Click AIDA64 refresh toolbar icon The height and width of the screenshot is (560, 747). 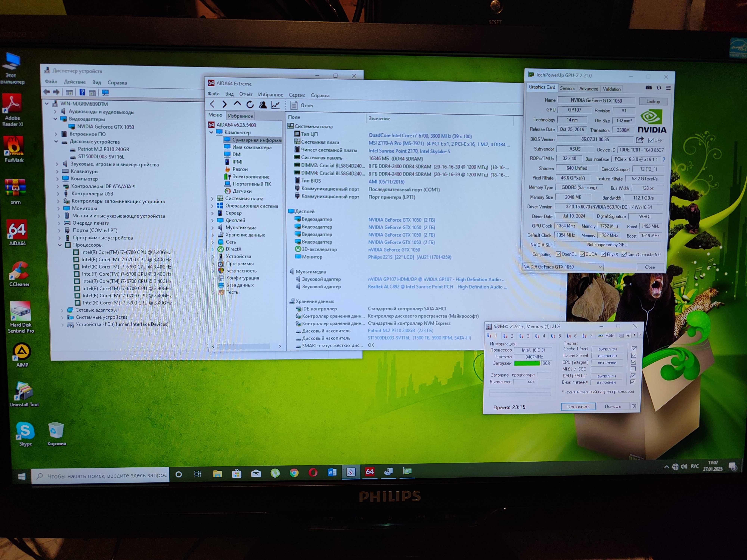click(x=250, y=105)
